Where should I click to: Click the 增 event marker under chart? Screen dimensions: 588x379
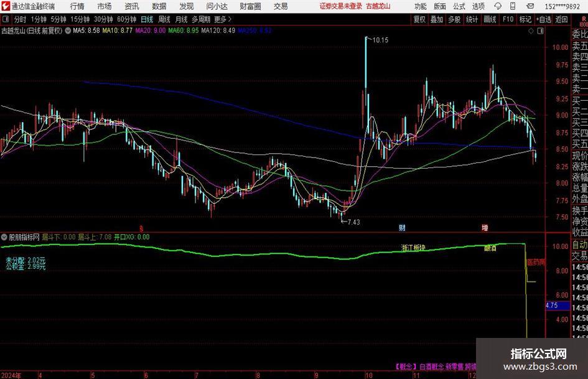(x=485, y=228)
